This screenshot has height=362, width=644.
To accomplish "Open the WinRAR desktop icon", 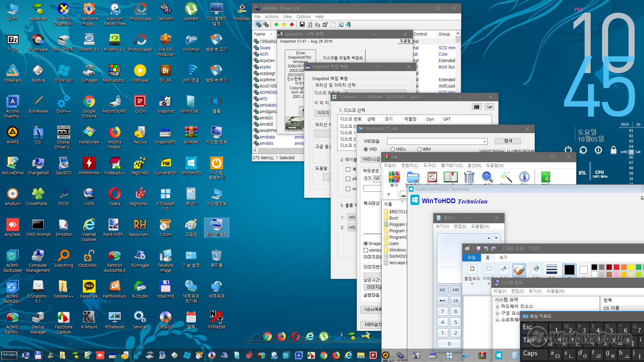I will pyautogui.click(x=191, y=135).
